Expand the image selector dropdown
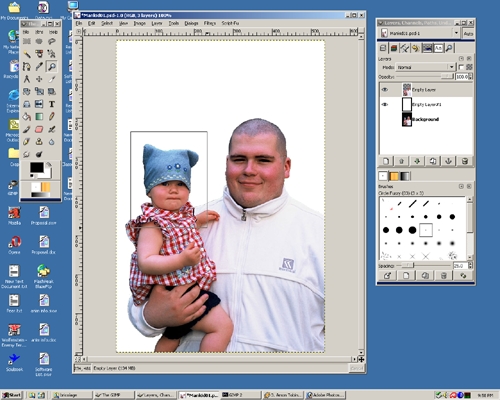 456,33
